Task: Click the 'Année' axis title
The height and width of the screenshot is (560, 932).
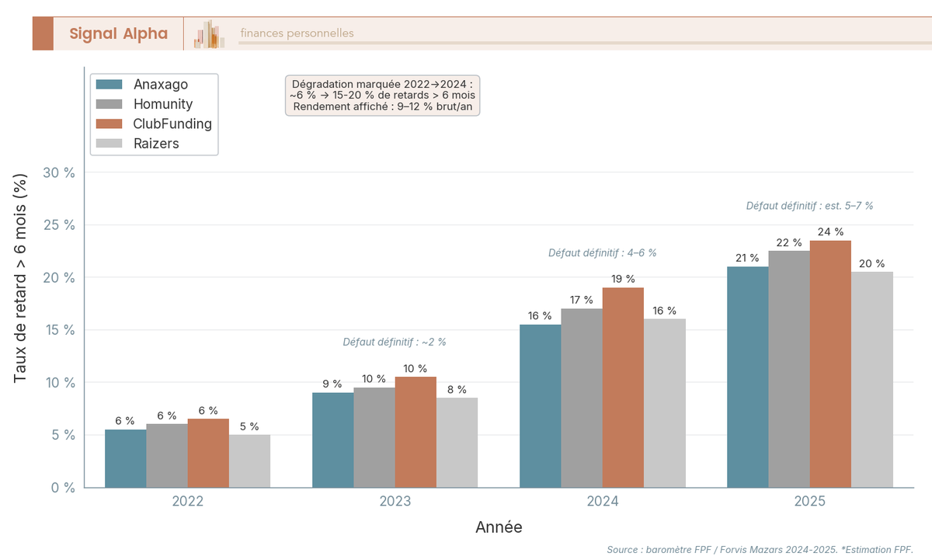Action: coord(499,527)
